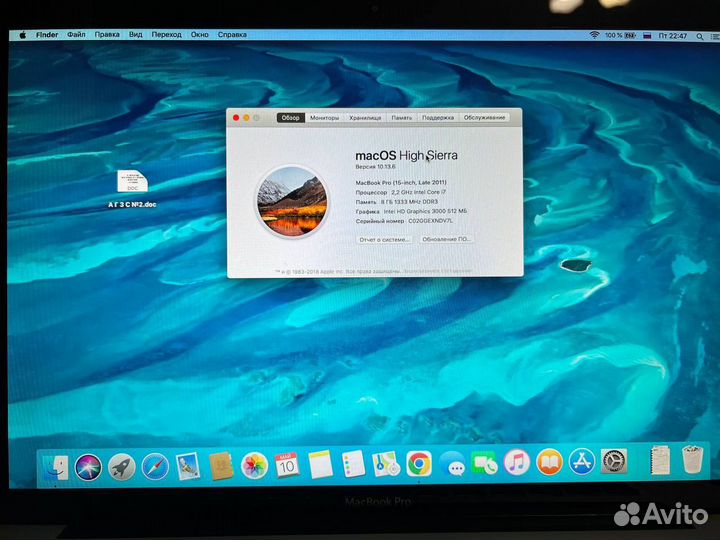Screen dimensions: 720x540
Task: Open Safari browser in the Dock
Action: click(155, 467)
